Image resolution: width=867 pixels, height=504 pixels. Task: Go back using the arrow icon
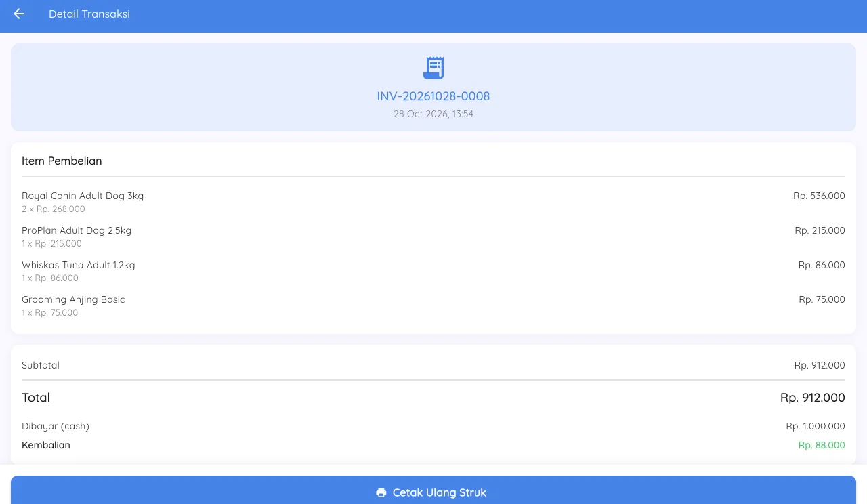(19, 14)
